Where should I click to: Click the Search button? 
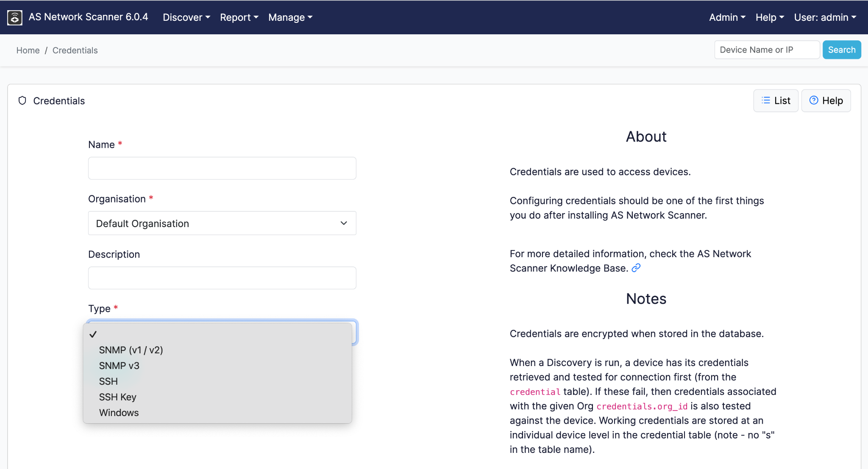(842, 50)
